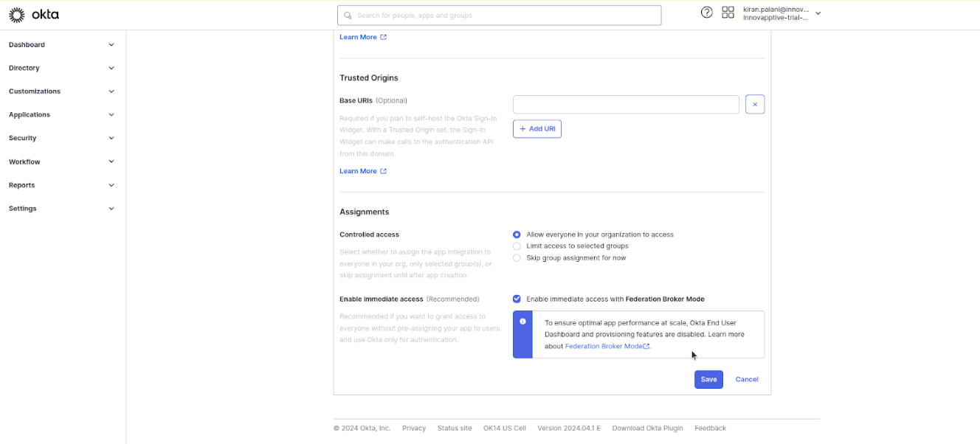Click the Okta logo in header
This screenshot has height=444, width=980.
[x=34, y=15]
